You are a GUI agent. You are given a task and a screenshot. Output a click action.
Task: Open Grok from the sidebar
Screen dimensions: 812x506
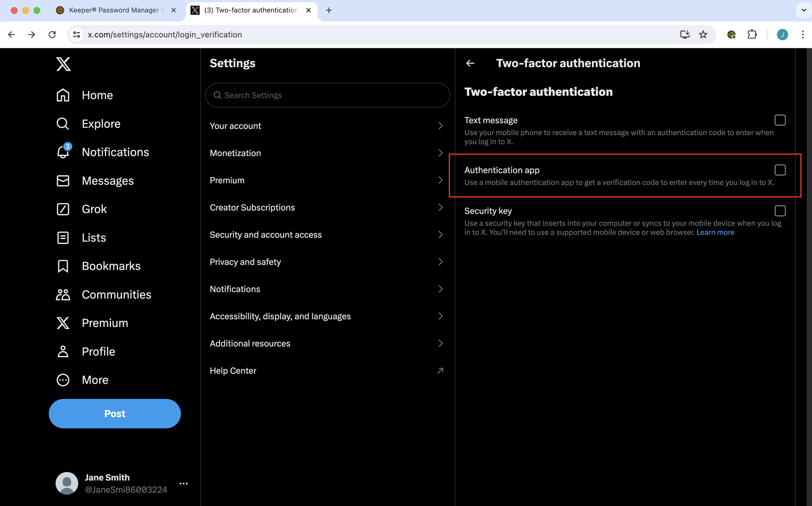click(x=63, y=209)
